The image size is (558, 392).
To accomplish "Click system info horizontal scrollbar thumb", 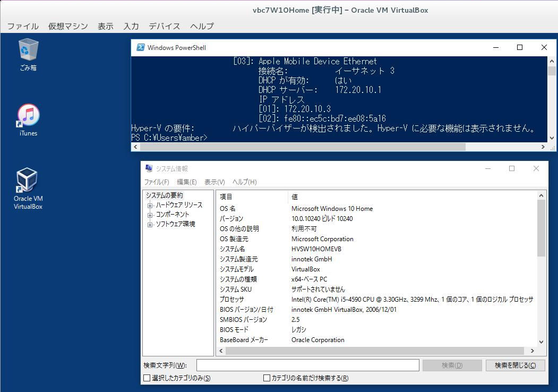I will click(375, 351).
